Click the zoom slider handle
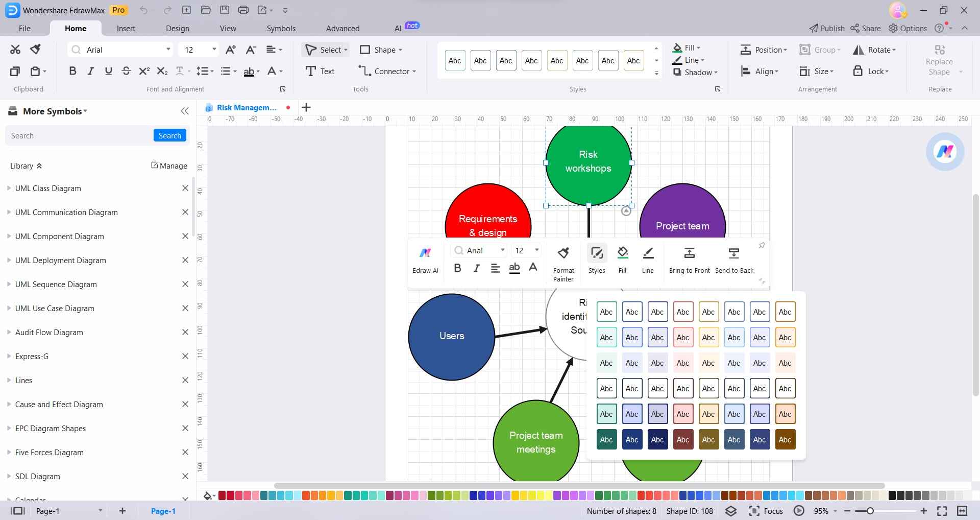Viewport: 980px width, 520px height. tap(870, 511)
